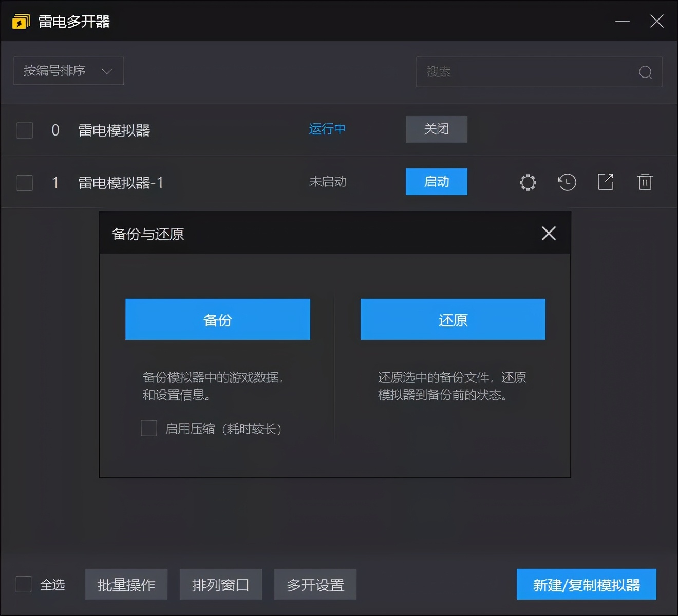This screenshot has height=616, width=678.
Task: Click 新建/复制模拟器 to create new instance
Action: [x=586, y=584]
